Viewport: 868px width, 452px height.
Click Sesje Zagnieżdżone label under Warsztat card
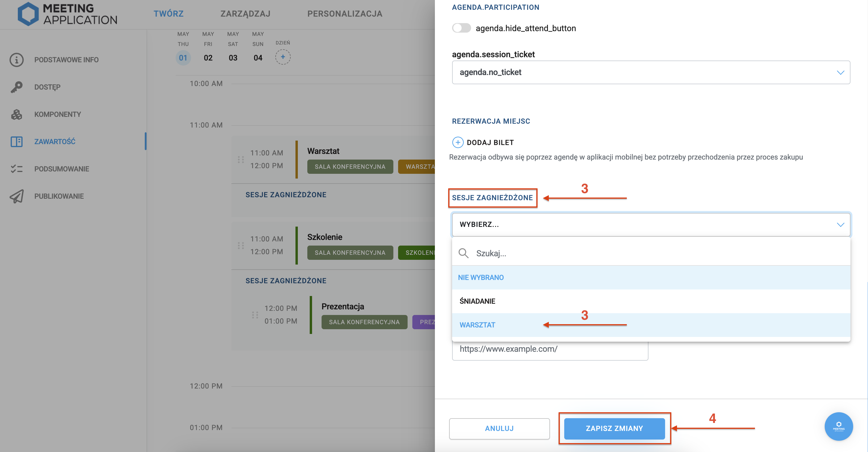click(x=286, y=194)
